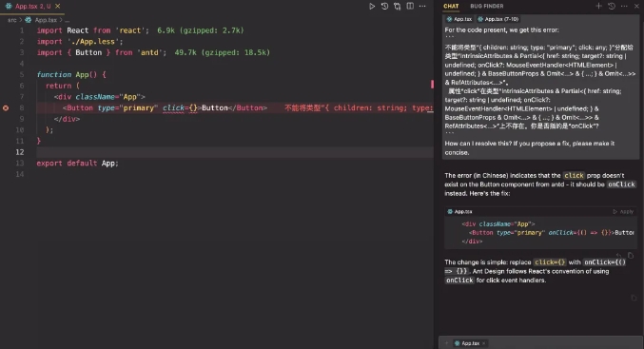644x349 pixels.
Task: Select the src folder in the breadcrumb
Action: 12,20
